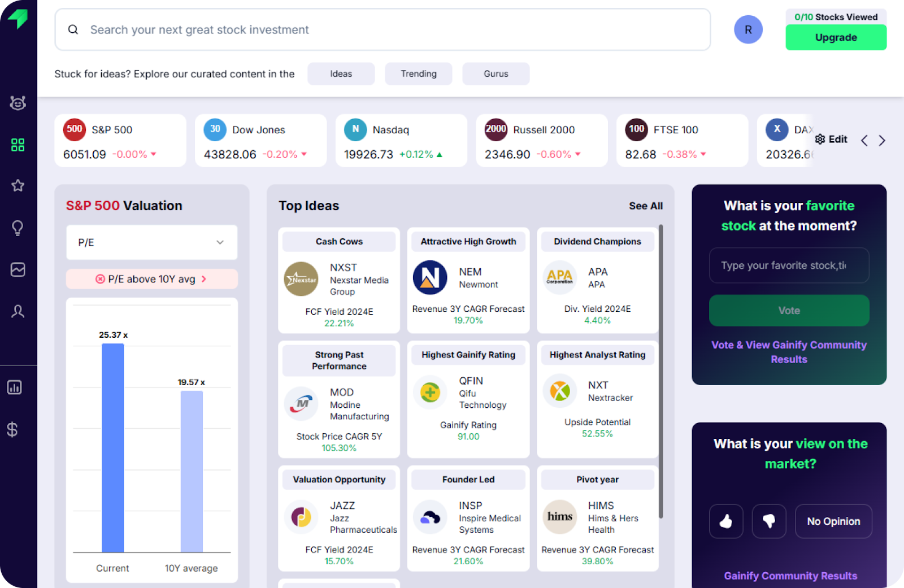Open the Trending curated content tab
The width and height of the screenshot is (904, 588).
click(419, 74)
